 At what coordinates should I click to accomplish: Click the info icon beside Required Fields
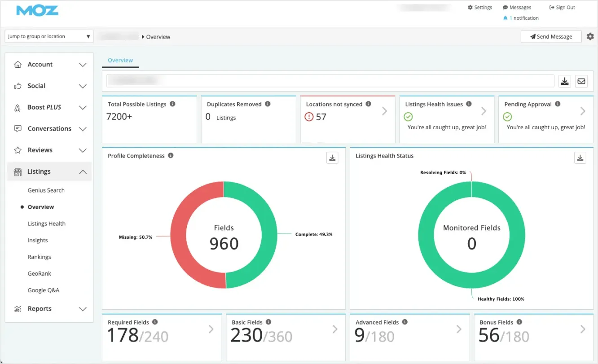click(155, 322)
